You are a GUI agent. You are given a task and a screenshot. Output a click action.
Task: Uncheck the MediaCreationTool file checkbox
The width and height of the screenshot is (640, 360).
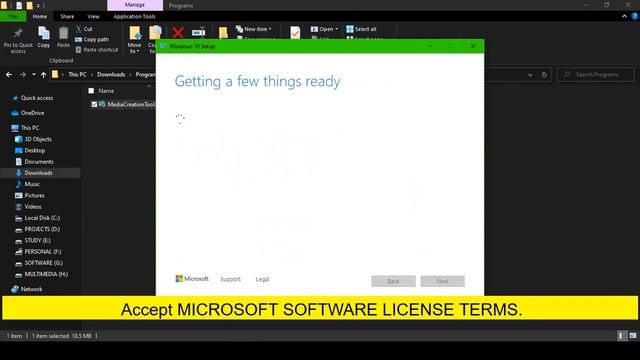click(x=94, y=104)
